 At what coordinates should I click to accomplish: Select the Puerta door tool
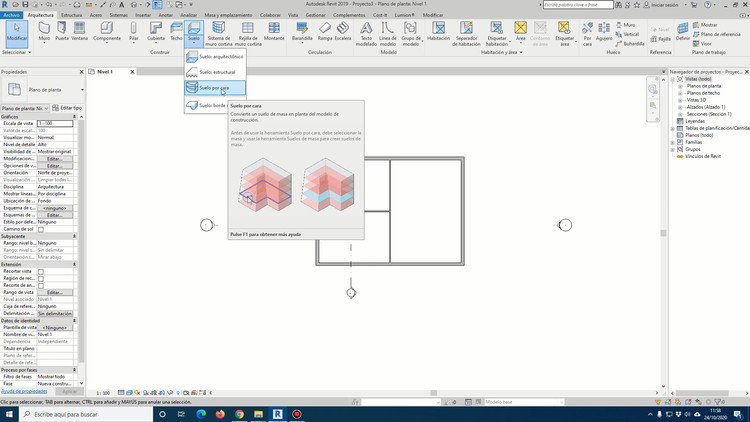coord(62,32)
